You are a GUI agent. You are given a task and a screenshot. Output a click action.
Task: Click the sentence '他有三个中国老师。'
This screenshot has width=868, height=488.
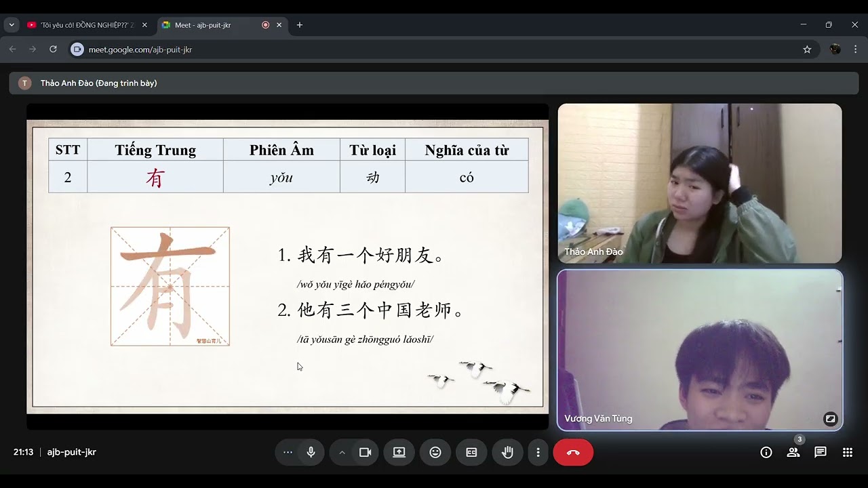381,310
